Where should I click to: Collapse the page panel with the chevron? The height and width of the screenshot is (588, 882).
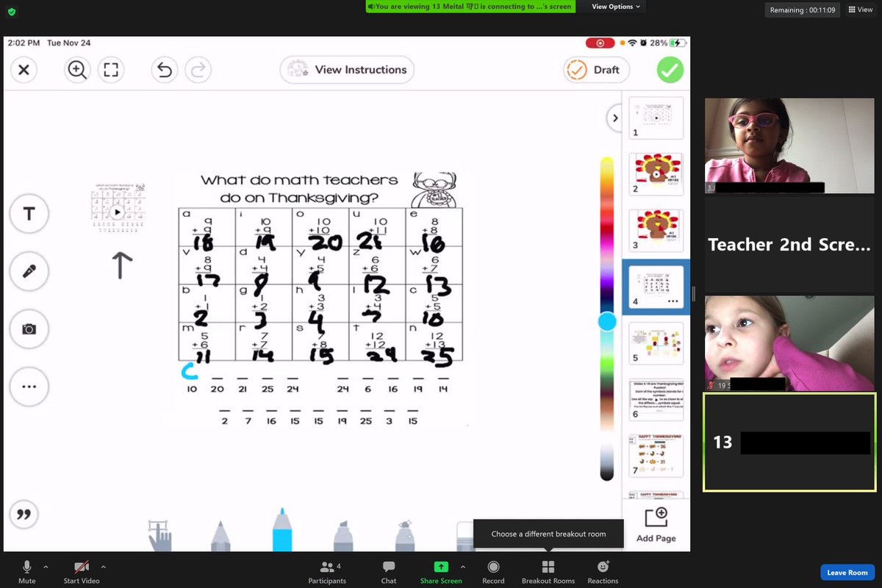click(x=615, y=118)
